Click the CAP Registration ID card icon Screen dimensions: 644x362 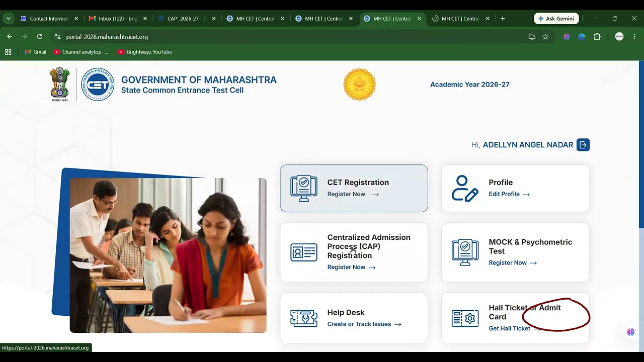304,252
